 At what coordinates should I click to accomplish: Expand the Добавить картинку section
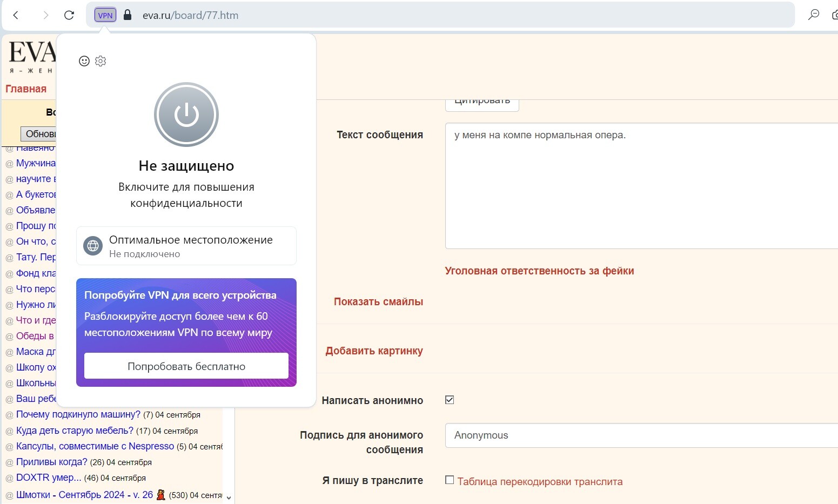click(x=374, y=351)
